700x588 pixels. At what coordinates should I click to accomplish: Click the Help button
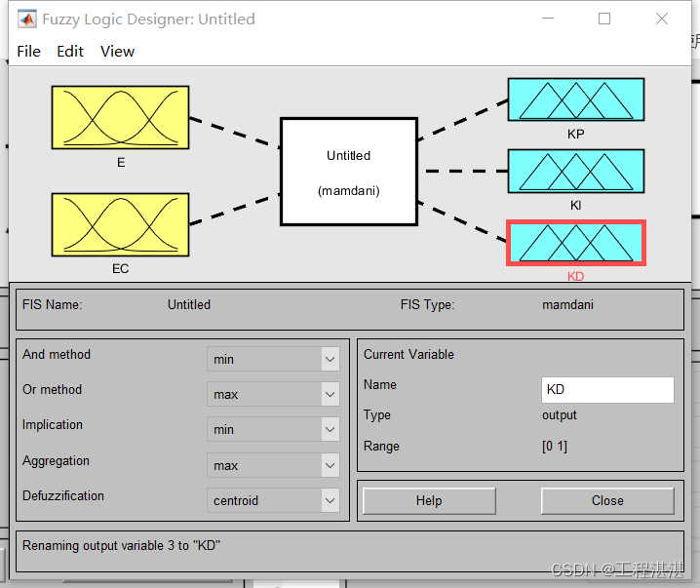point(429,501)
